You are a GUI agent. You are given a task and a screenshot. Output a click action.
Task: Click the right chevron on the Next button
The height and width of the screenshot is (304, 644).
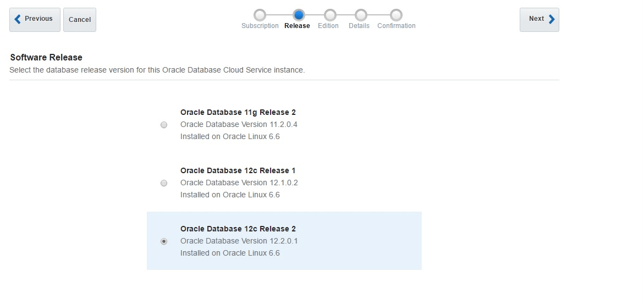[552, 19]
